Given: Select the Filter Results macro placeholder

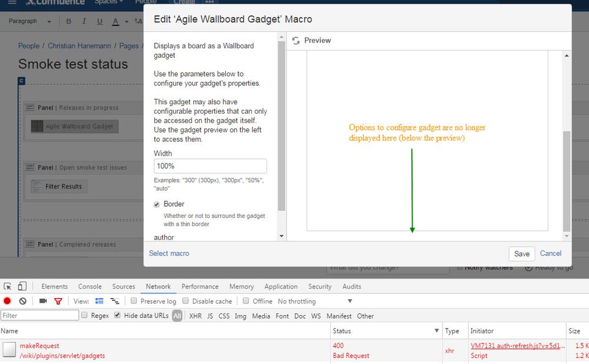Looking at the screenshot, I should 59,187.
